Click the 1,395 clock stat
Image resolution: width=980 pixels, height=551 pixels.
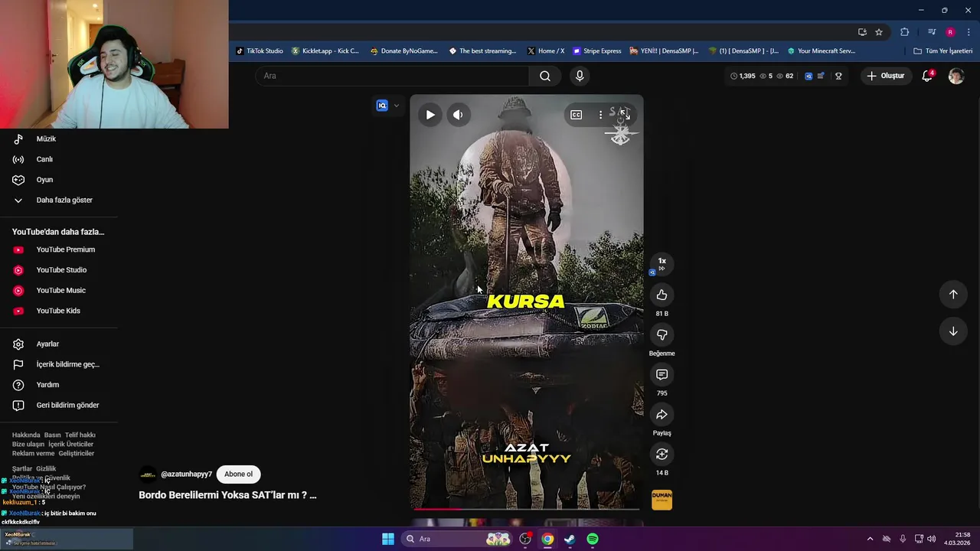click(743, 76)
